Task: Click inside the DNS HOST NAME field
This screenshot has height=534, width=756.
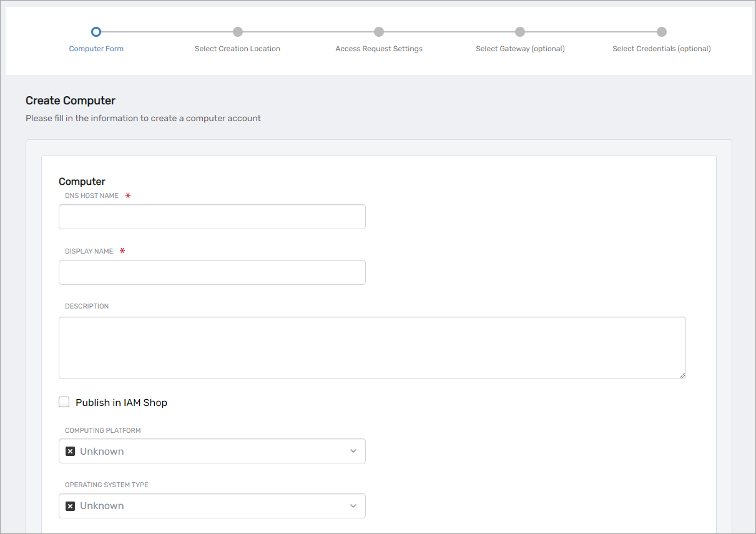Action: point(212,216)
